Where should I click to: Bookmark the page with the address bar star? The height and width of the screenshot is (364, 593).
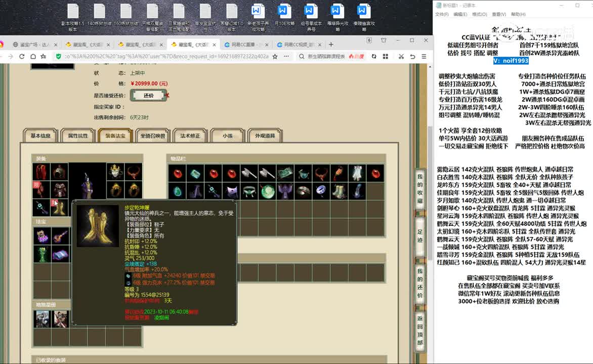tap(275, 56)
